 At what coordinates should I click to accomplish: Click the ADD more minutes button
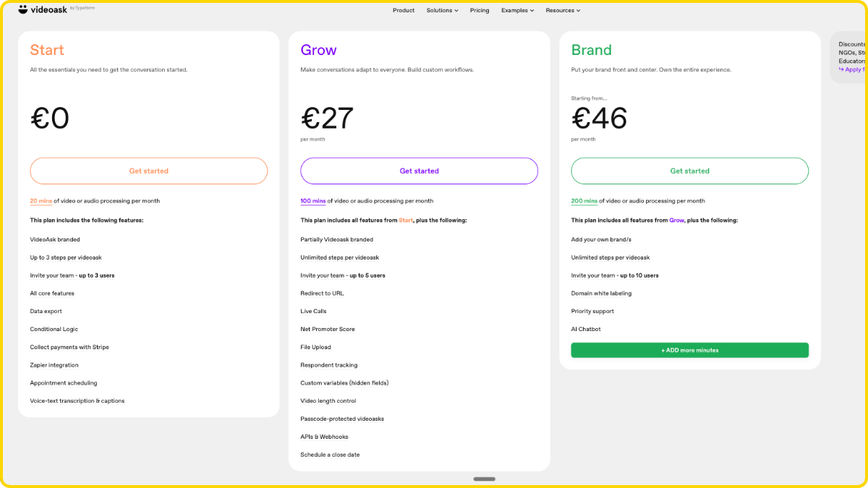689,349
